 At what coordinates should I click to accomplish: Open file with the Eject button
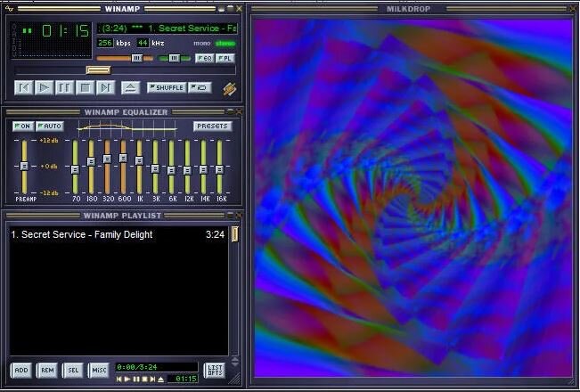[x=131, y=88]
